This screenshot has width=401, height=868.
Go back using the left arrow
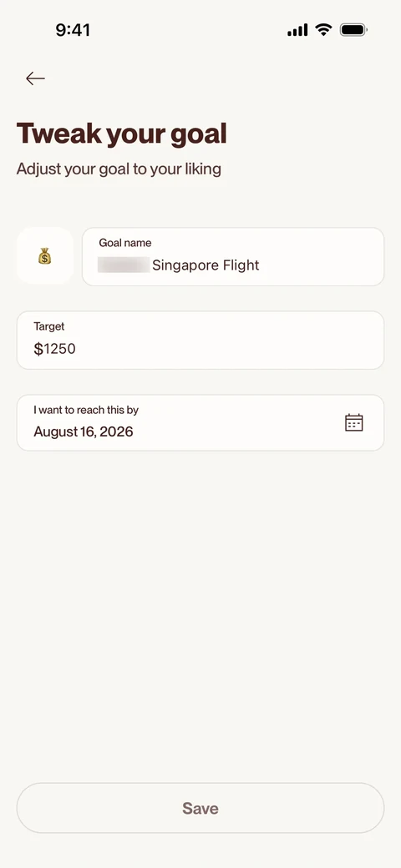[35, 78]
